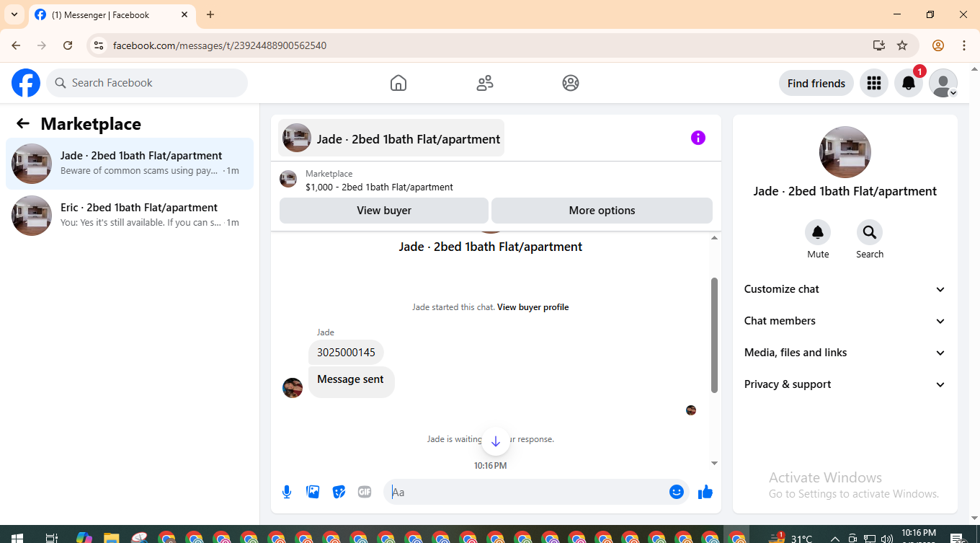
Task: Expand the Customize chat section
Action: coord(845,289)
